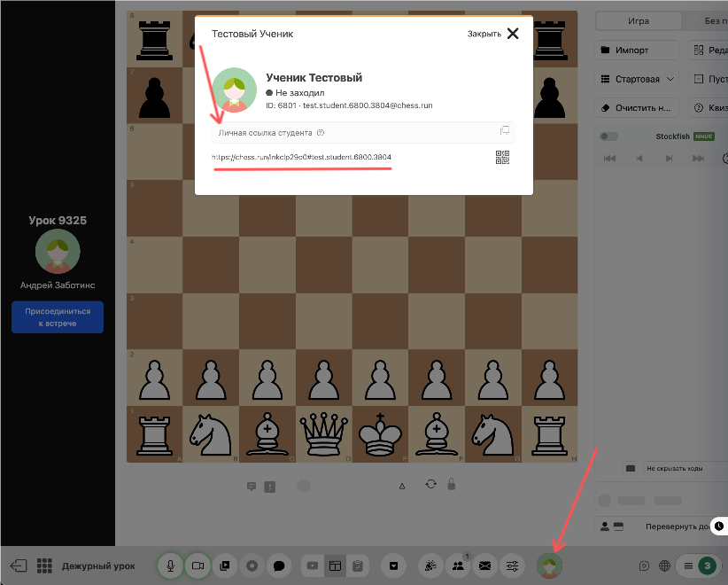
Task: Switch to video layout view
Action: tap(313, 565)
